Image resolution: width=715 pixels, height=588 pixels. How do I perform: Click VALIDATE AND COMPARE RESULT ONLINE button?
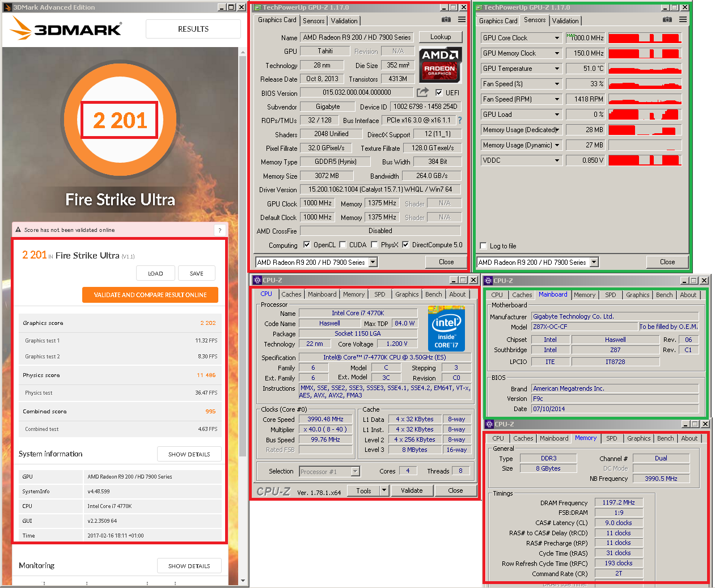(150, 295)
